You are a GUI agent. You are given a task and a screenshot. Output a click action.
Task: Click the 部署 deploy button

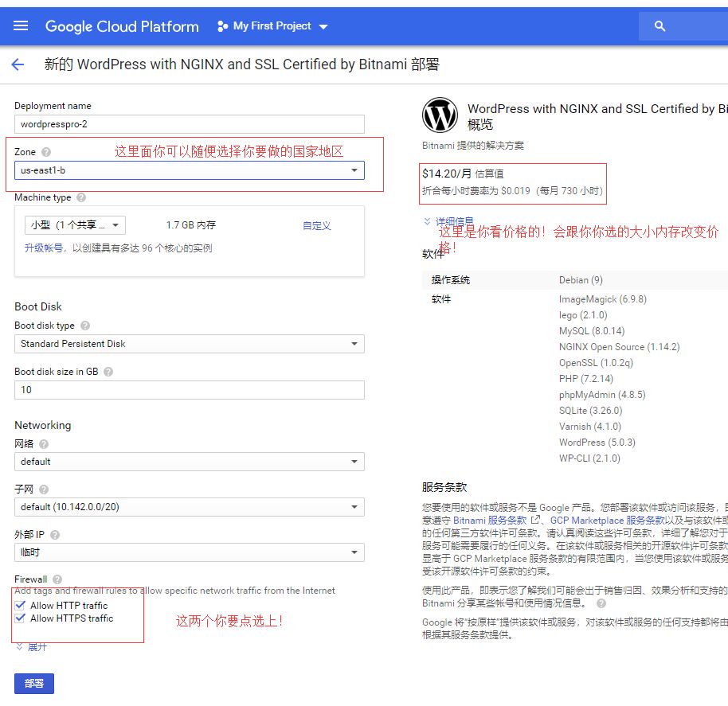[x=34, y=684]
